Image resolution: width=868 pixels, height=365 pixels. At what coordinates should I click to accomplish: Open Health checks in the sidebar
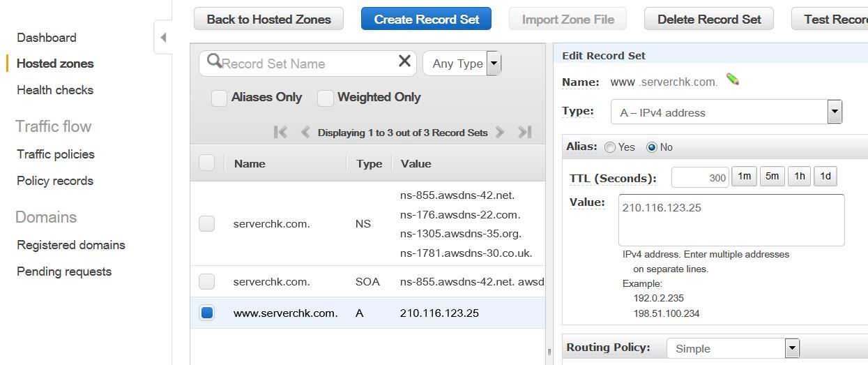[55, 90]
